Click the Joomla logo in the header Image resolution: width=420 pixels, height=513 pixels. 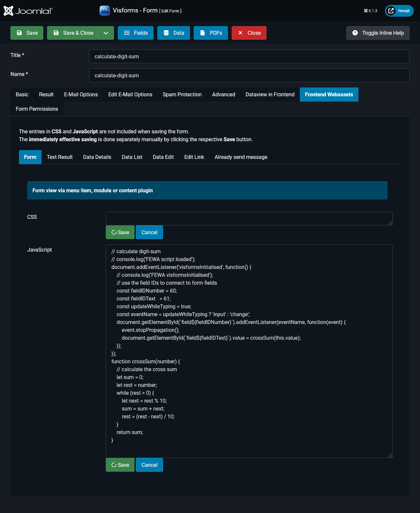(x=28, y=11)
